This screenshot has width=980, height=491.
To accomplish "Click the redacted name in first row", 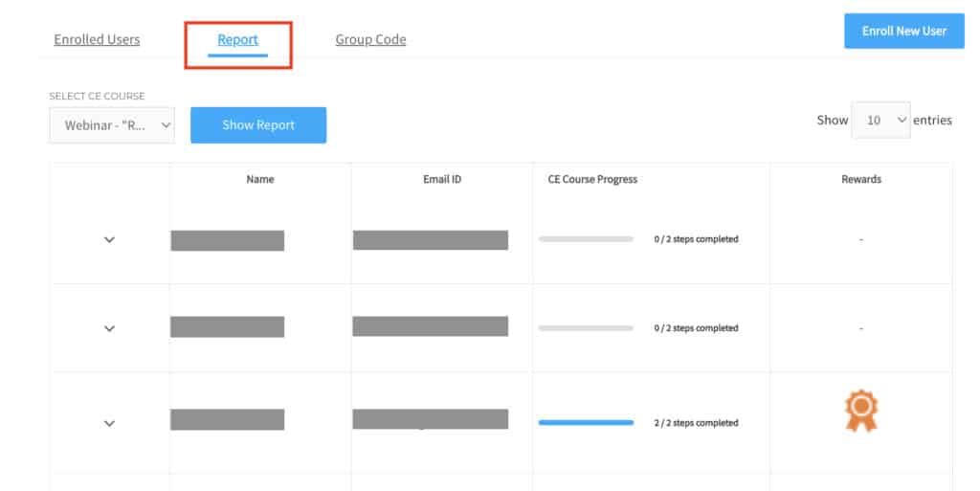I will pos(228,240).
